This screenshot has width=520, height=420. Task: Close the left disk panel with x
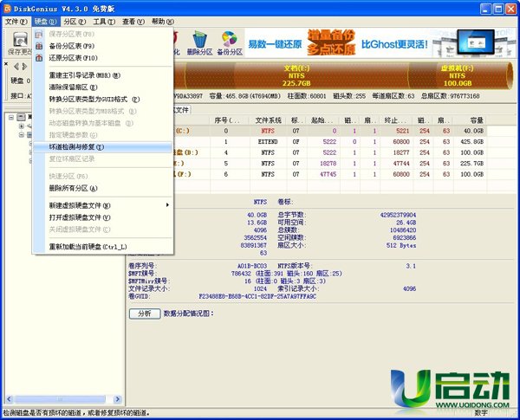[x=6, y=63]
